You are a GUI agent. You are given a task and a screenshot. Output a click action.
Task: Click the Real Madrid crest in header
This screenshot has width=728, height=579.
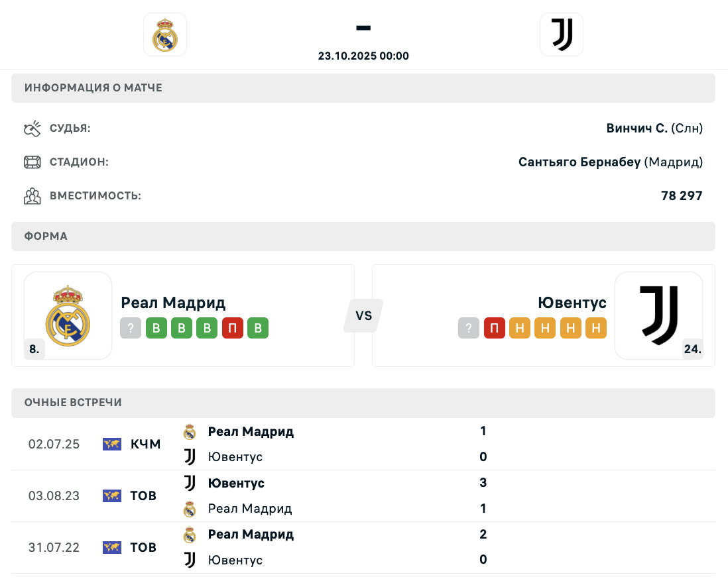[165, 34]
